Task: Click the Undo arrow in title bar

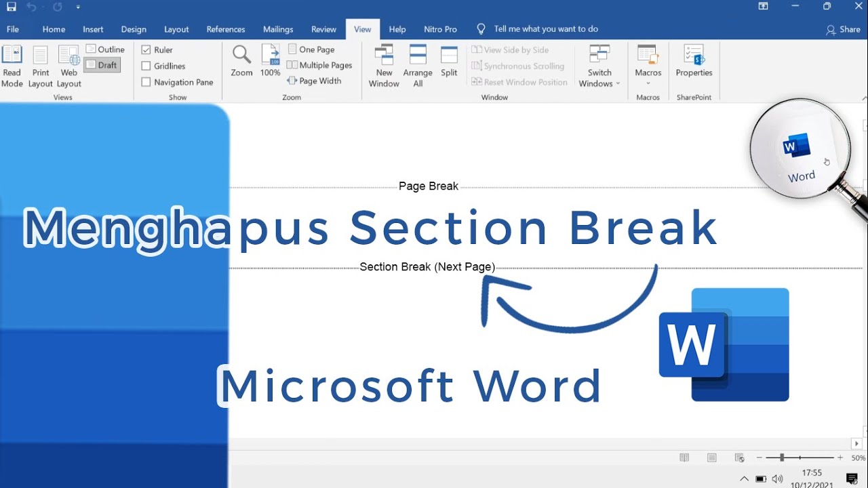Action: [31, 7]
